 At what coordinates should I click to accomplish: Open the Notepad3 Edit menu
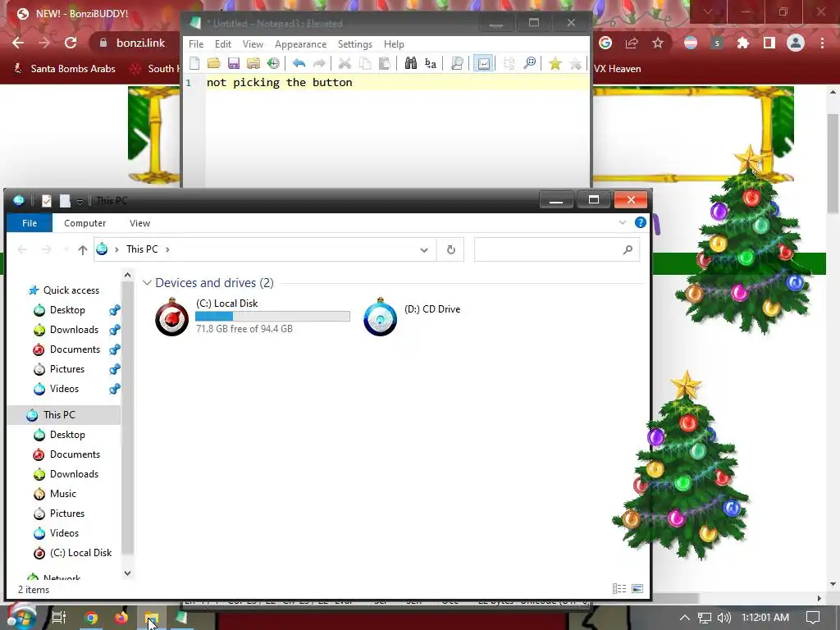pos(223,44)
